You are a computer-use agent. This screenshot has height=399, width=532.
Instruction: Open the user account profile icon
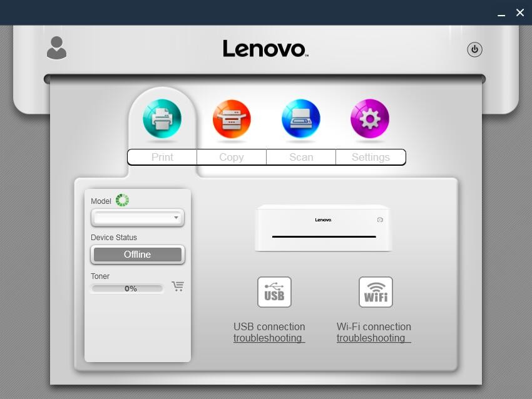pos(56,48)
